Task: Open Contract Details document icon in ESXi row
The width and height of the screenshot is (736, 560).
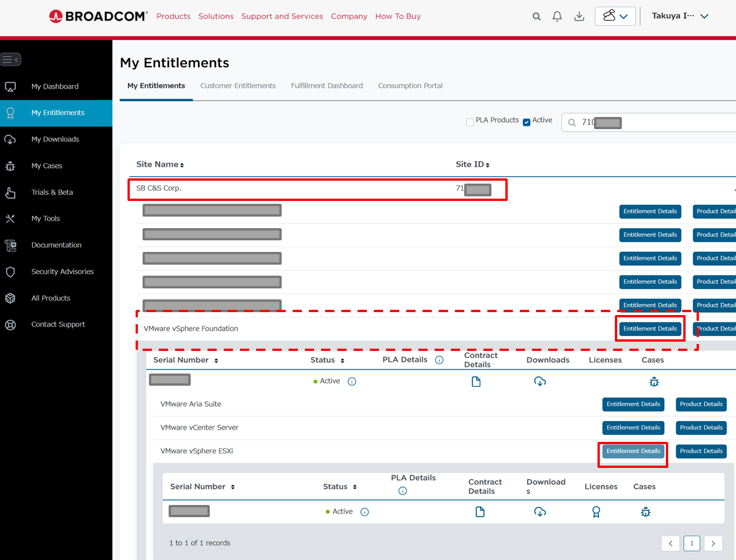Action: [x=480, y=512]
